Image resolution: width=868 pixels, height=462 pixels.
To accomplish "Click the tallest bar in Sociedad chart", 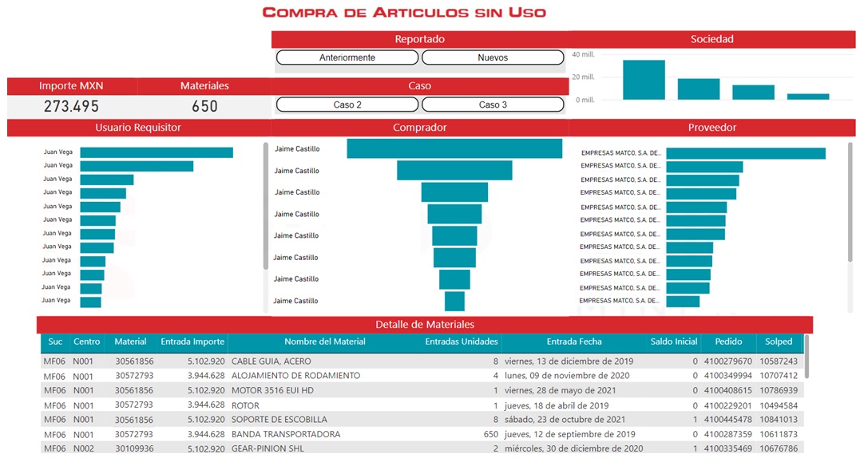I will (644, 80).
